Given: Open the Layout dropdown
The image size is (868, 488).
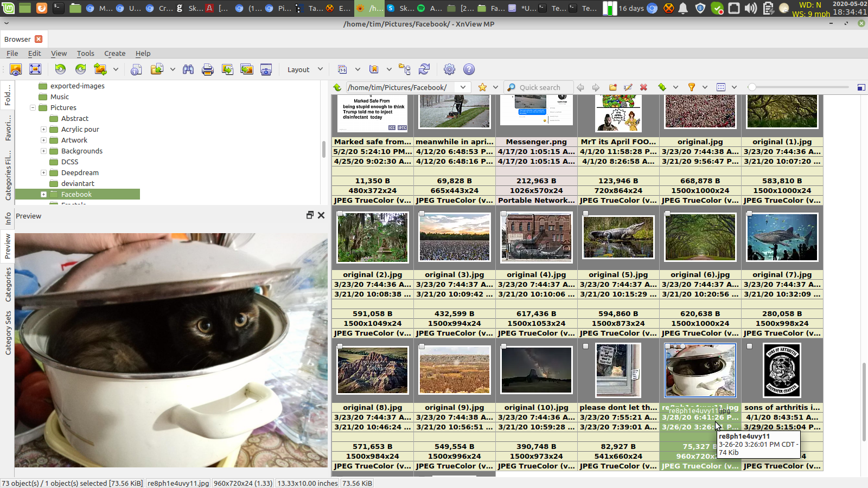Looking at the screenshot, I should 304,69.
